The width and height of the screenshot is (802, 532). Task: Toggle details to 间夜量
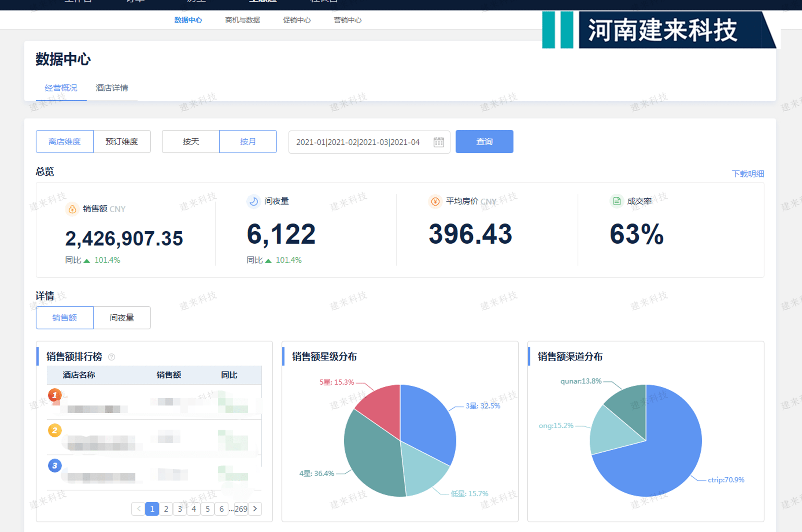point(122,318)
